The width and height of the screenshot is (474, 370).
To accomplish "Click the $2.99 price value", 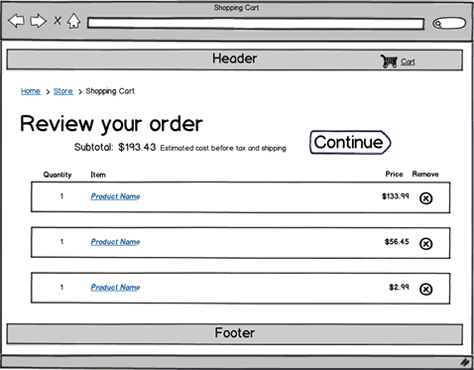I will [x=399, y=287].
